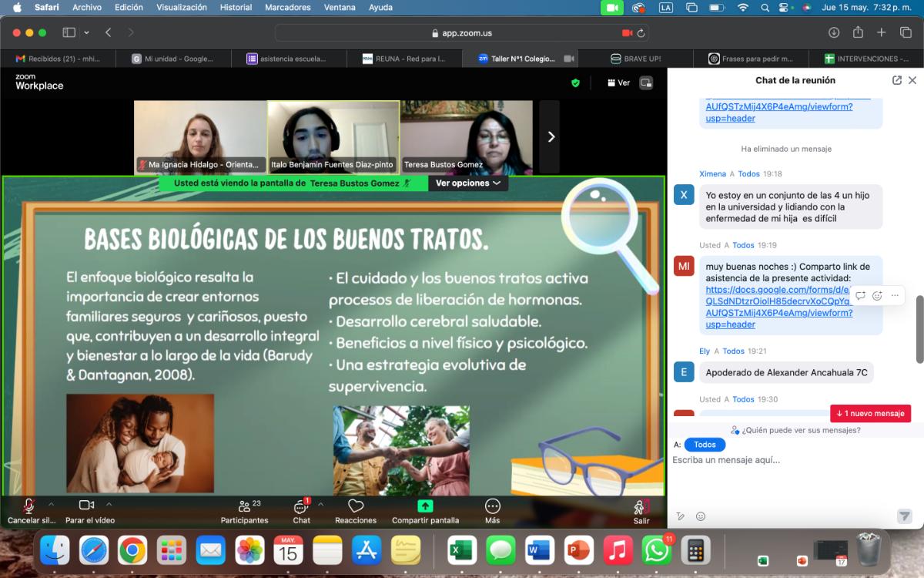
Task: Unmute microphone with Cancelar silencio
Action: point(28,506)
